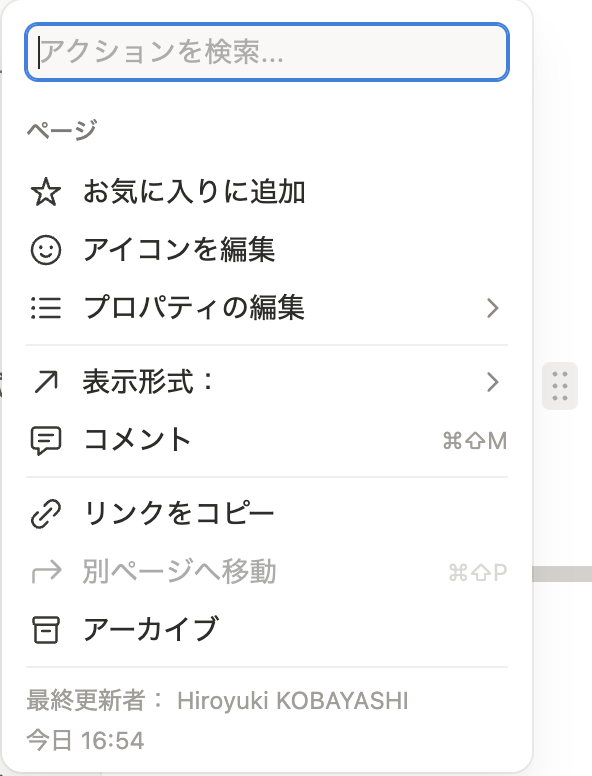Click the curved arrow icon for 別ページへ移動
This screenshot has height=776, width=592.
tap(46, 572)
